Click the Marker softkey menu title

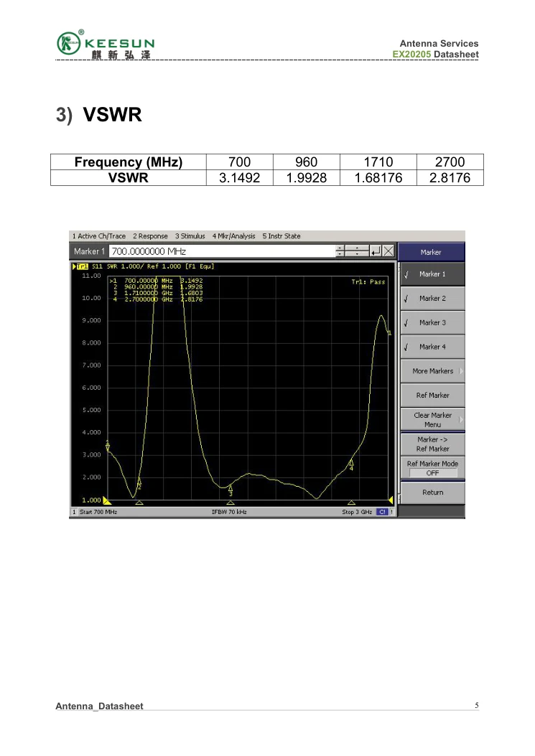432,252
